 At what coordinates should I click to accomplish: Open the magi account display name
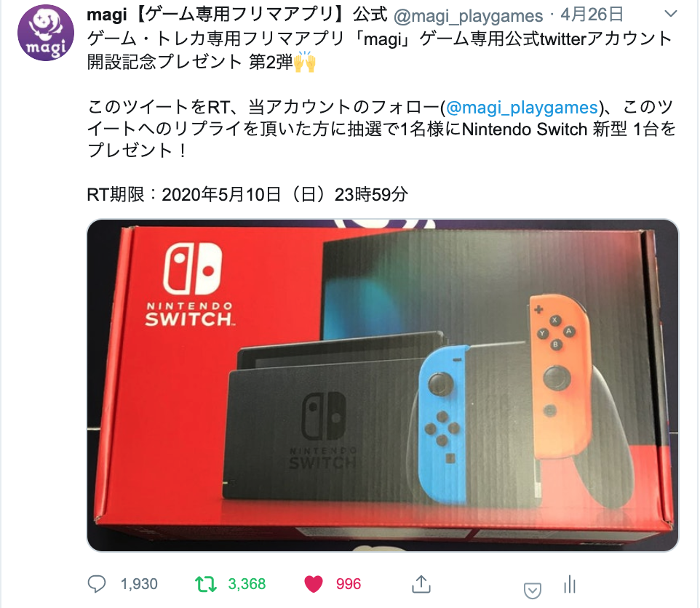coord(236,15)
